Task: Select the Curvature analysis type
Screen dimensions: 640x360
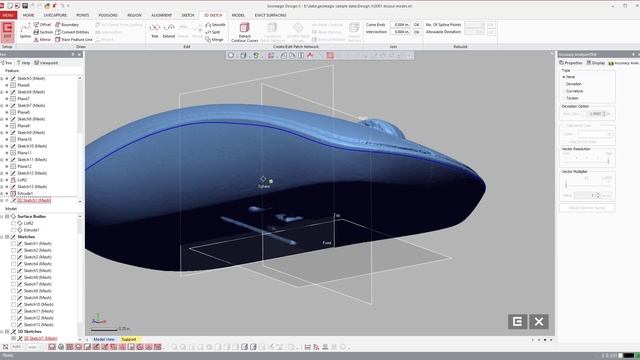Action: coord(564,91)
